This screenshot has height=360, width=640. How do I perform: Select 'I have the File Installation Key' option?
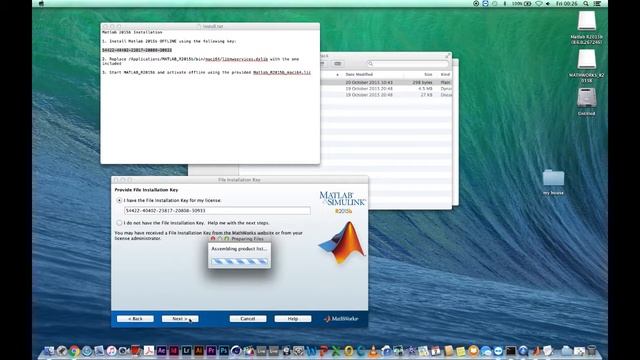(119, 200)
